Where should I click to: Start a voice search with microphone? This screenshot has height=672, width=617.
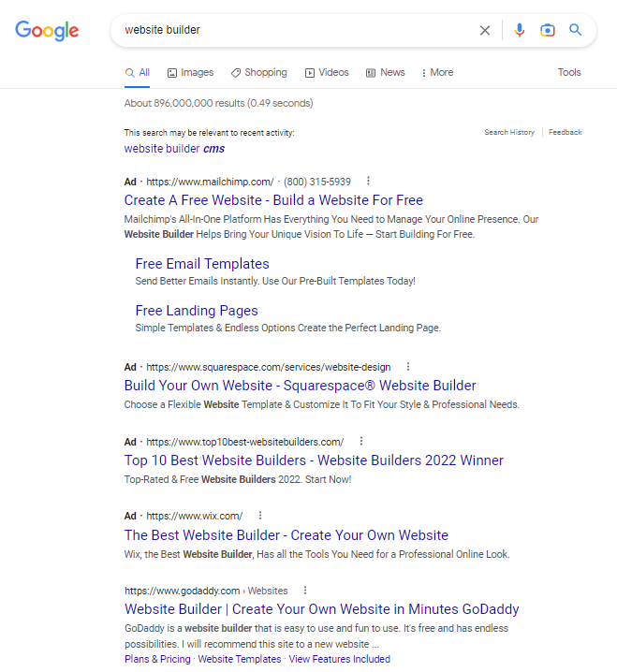tap(520, 30)
